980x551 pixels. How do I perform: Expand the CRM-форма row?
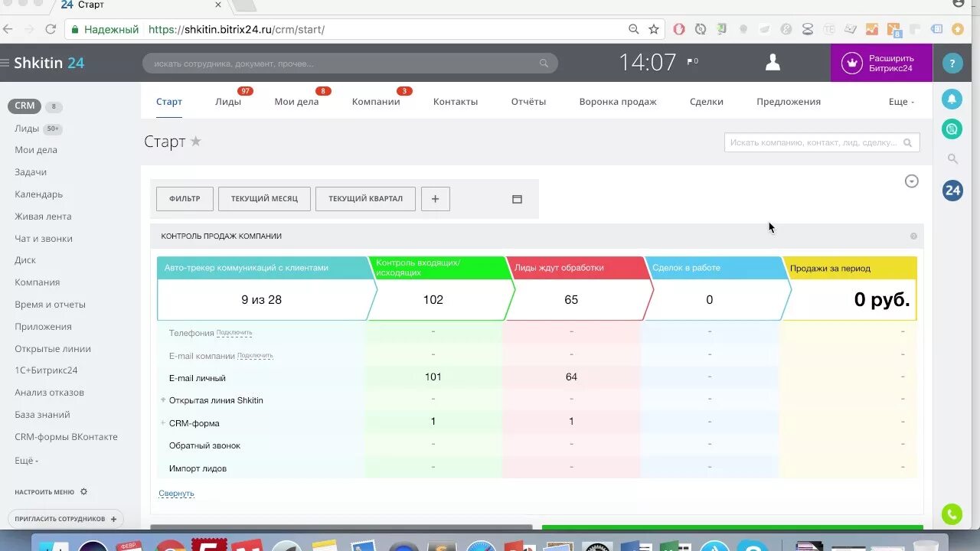pyautogui.click(x=163, y=422)
